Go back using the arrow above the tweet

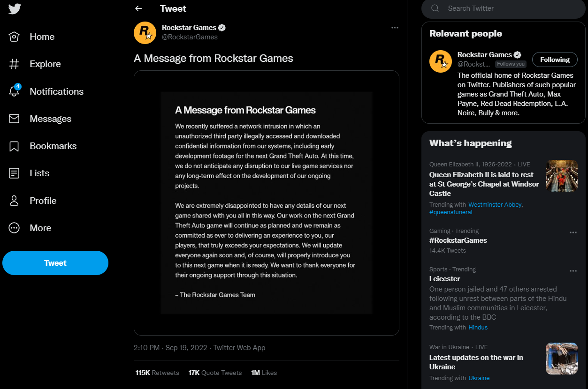click(138, 8)
